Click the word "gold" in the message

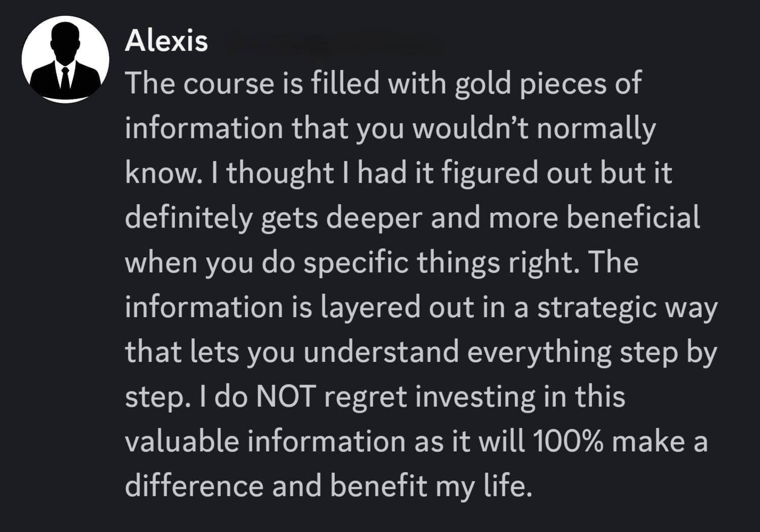tap(483, 84)
